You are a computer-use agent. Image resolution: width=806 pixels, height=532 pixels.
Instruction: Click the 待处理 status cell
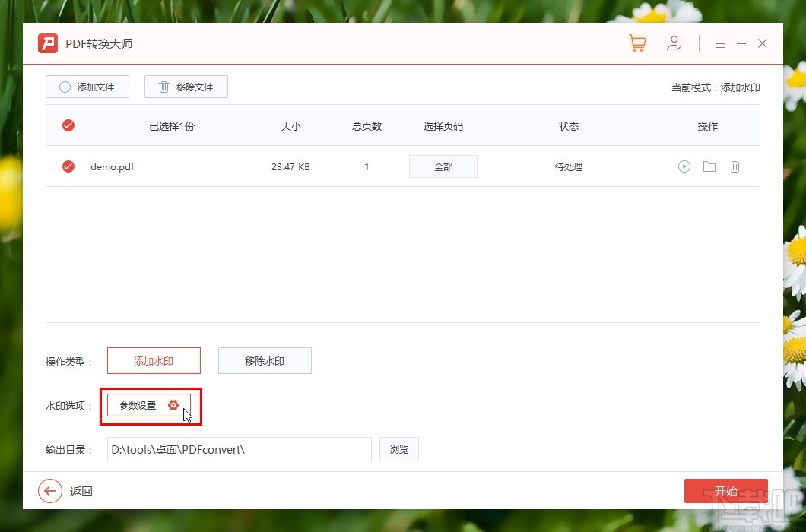(569, 166)
